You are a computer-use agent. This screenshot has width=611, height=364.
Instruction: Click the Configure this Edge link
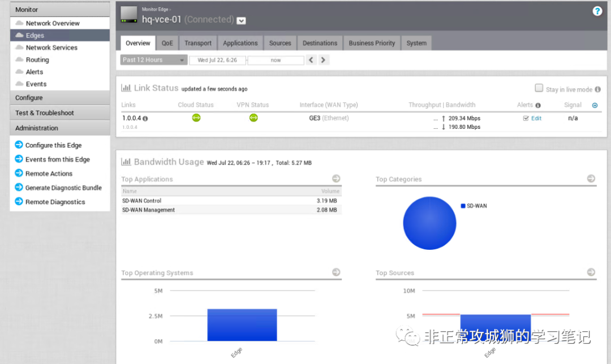[x=53, y=145]
